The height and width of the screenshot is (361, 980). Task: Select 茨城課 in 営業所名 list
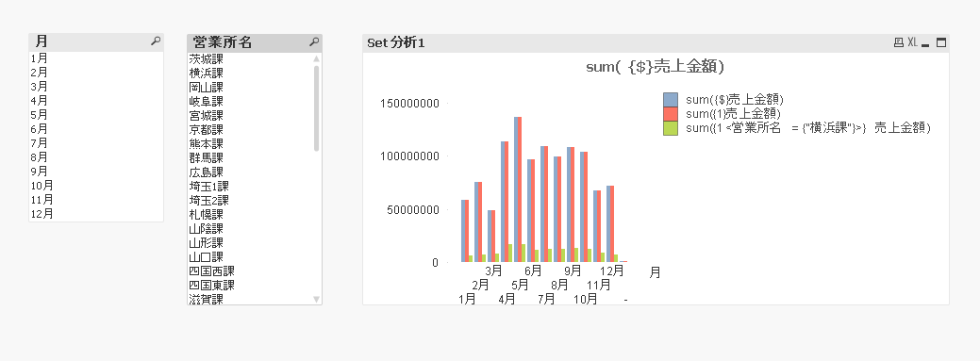(249, 58)
